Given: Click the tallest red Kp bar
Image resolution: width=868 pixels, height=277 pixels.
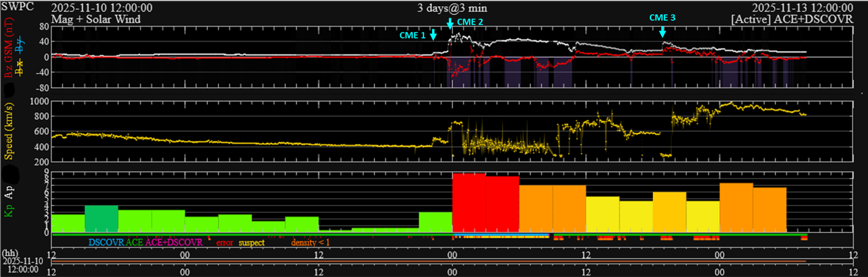Looking at the screenshot, I should click(469, 203).
